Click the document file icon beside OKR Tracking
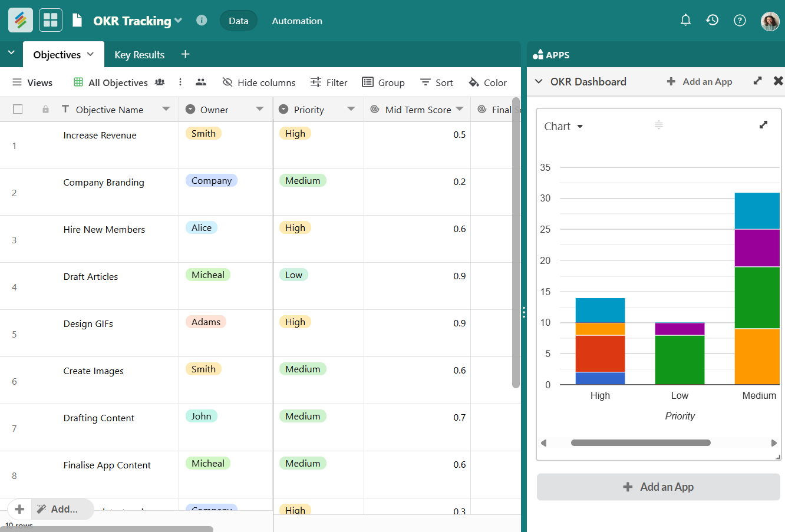The height and width of the screenshot is (532, 785). click(x=77, y=21)
